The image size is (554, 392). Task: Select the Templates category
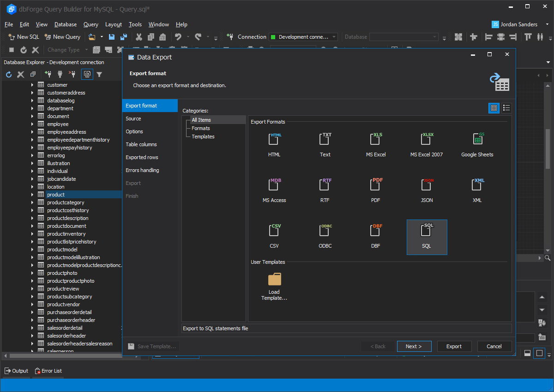(203, 137)
